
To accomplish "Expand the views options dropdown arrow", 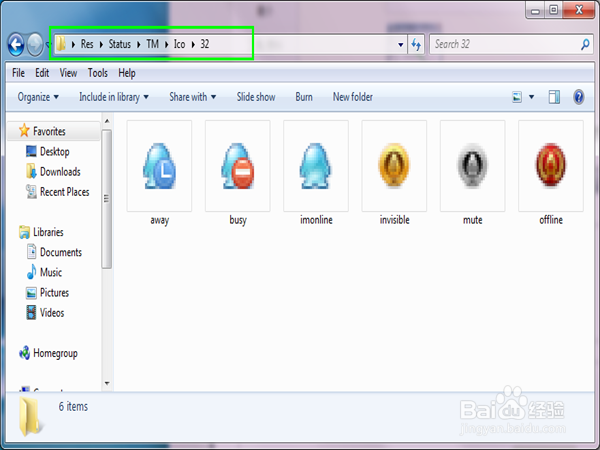I will click(x=532, y=97).
